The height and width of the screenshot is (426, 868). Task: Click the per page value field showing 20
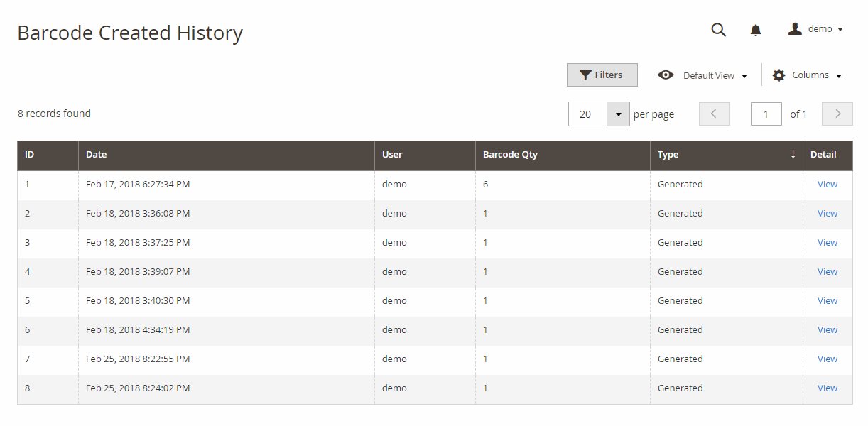point(587,114)
